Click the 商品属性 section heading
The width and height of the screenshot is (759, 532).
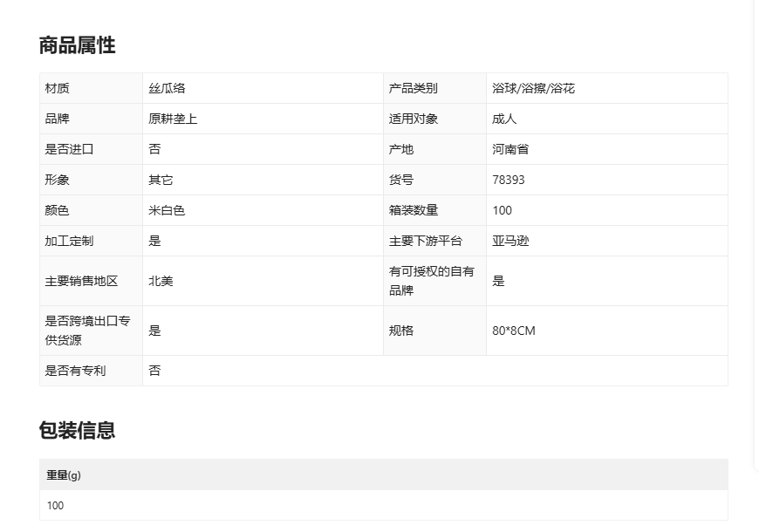pos(77,45)
